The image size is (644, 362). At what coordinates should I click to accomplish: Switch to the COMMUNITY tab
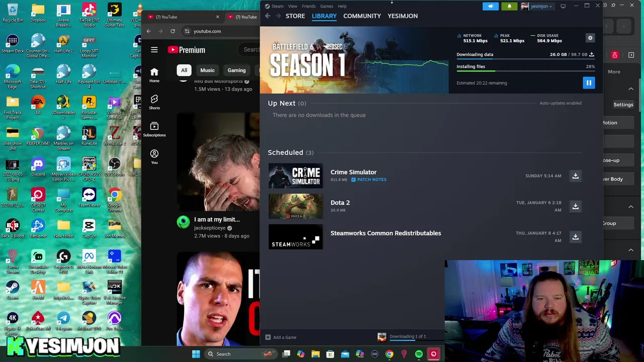(x=362, y=16)
